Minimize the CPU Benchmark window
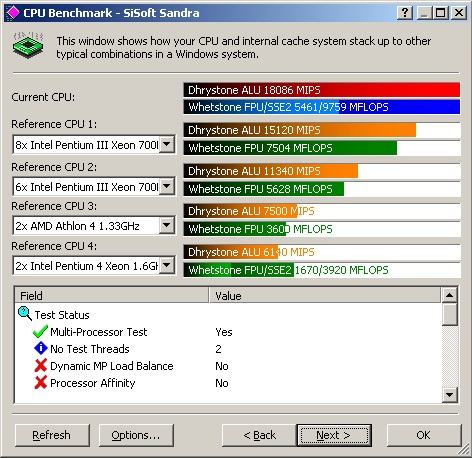Image resolution: width=472 pixels, height=458 pixels. point(424,13)
